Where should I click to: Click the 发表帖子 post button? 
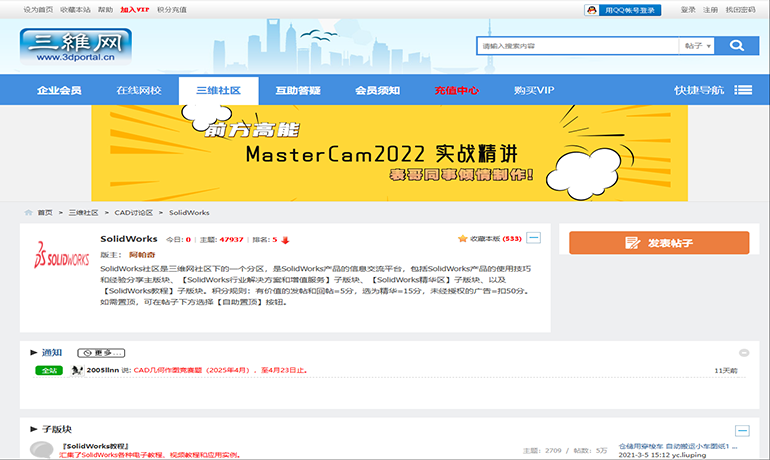[x=658, y=243]
